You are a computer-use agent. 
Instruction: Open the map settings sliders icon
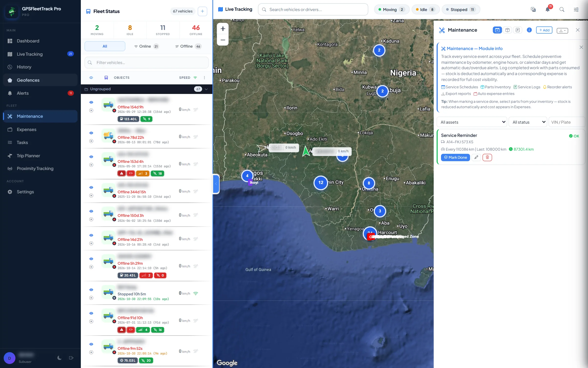pos(576,10)
